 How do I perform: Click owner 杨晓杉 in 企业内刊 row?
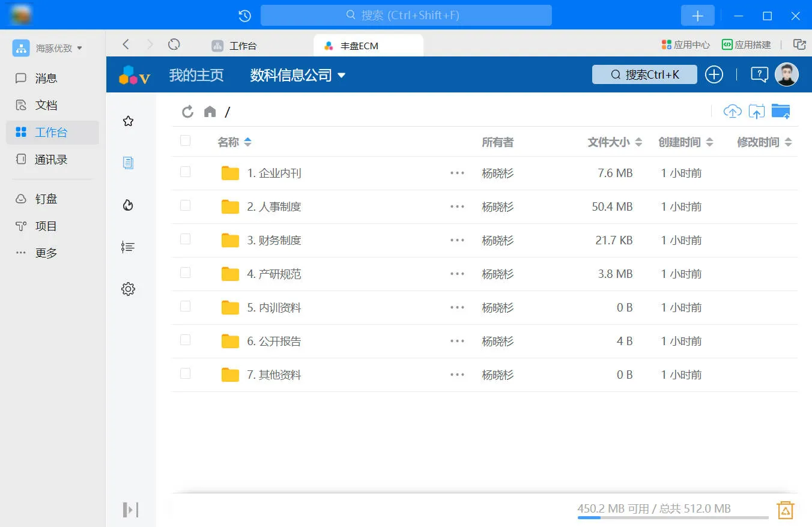[x=498, y=173]
